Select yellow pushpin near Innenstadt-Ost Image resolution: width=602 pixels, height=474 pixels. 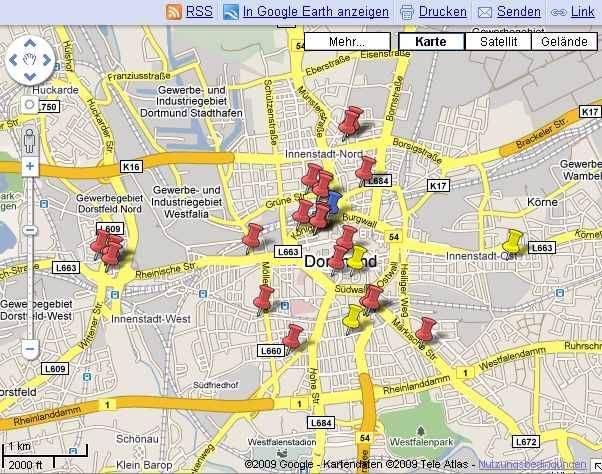coord(513,243)
